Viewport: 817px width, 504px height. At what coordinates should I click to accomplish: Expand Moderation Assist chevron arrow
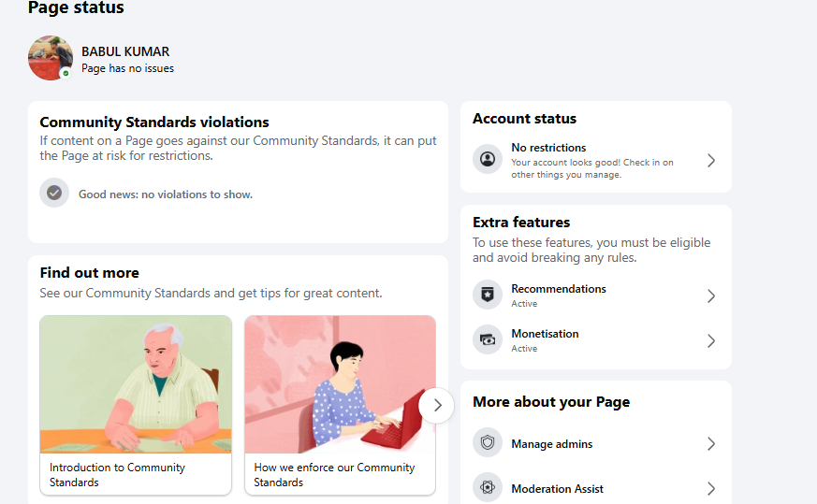tap(711, 488)
